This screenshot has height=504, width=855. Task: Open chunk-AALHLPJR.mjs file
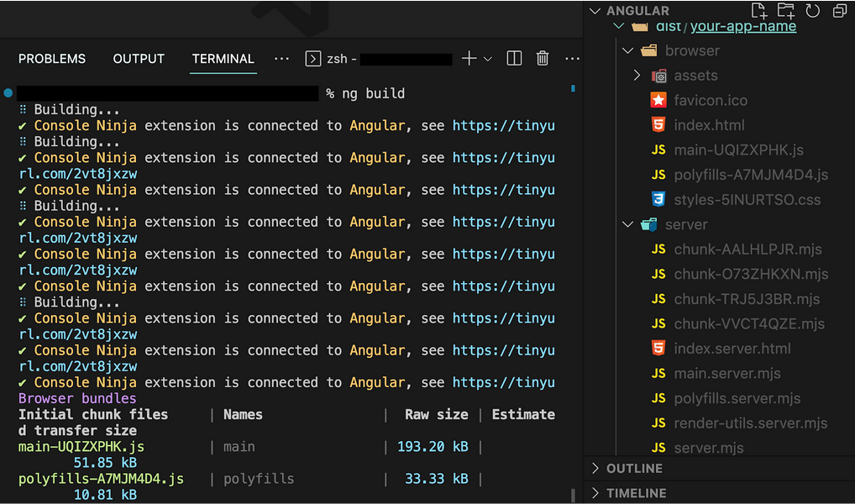click(x=747, y=249)
